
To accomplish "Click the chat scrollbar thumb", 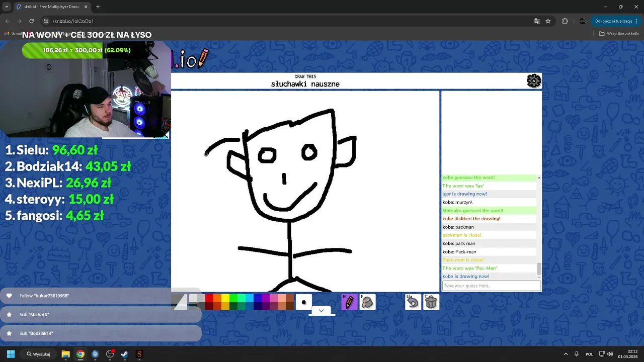I will click(x=539, y=268).
